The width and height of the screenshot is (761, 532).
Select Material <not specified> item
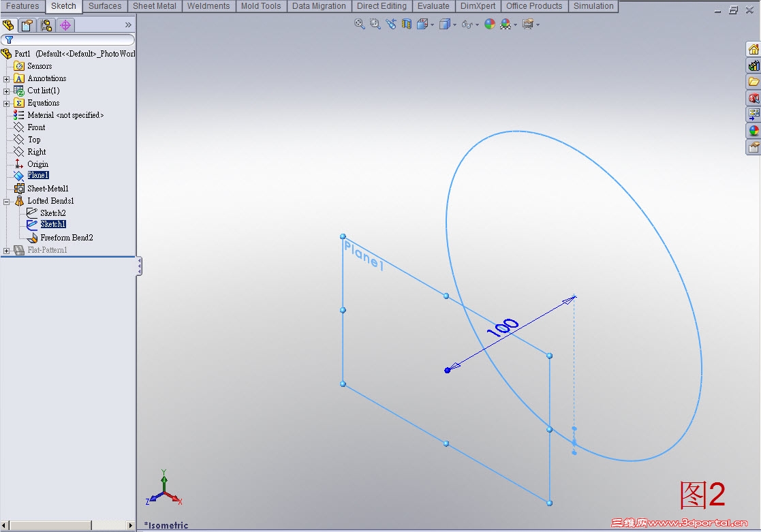click(x=65, y=115)
